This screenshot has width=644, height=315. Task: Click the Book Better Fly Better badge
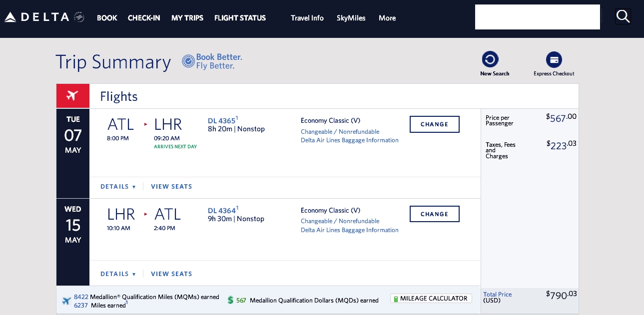coord(212,61)
